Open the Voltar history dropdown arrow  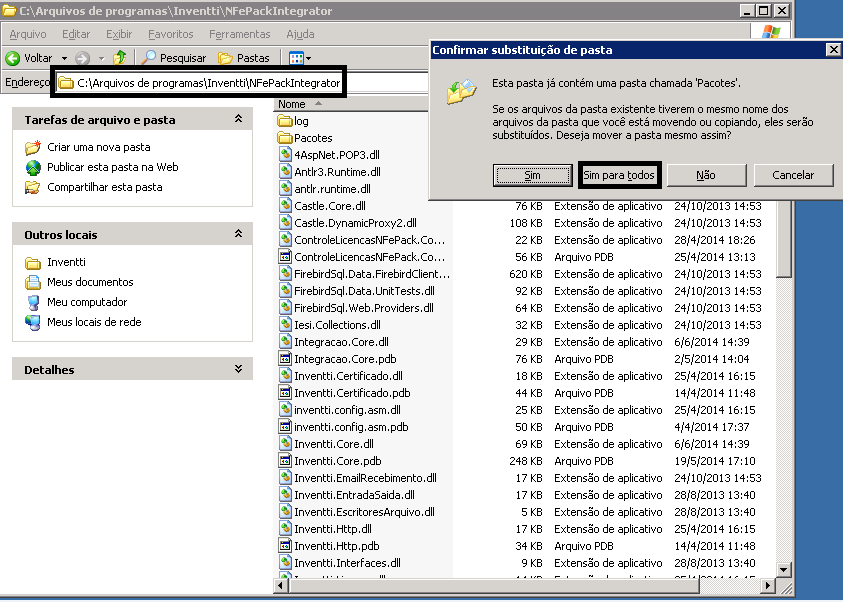coord(65,58)
